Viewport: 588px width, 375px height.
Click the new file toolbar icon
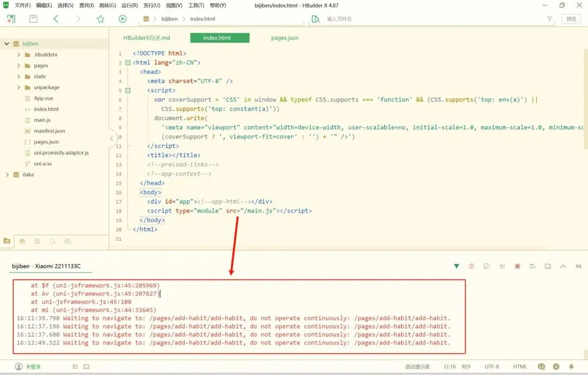pyautogui.click(x=11, y=19)
